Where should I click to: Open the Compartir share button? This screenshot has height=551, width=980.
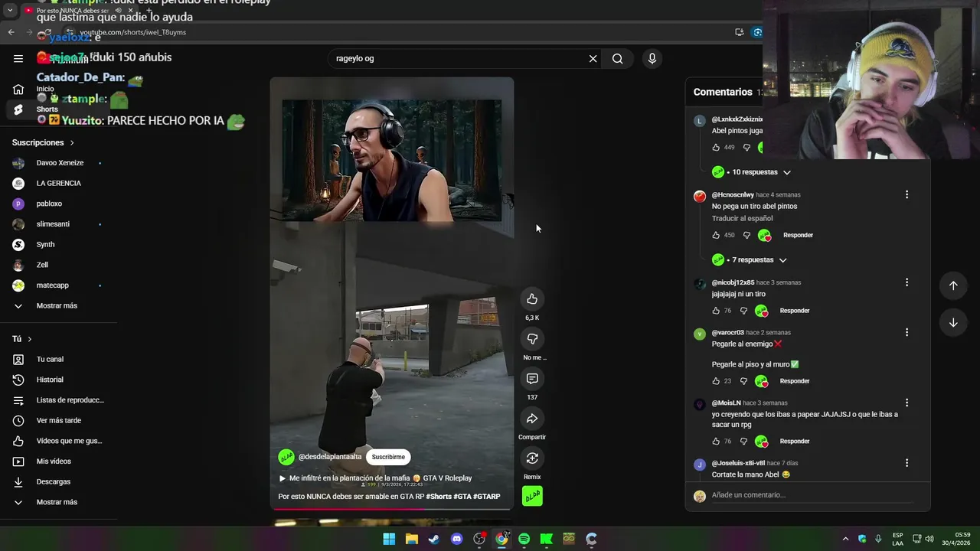point(532,419)
